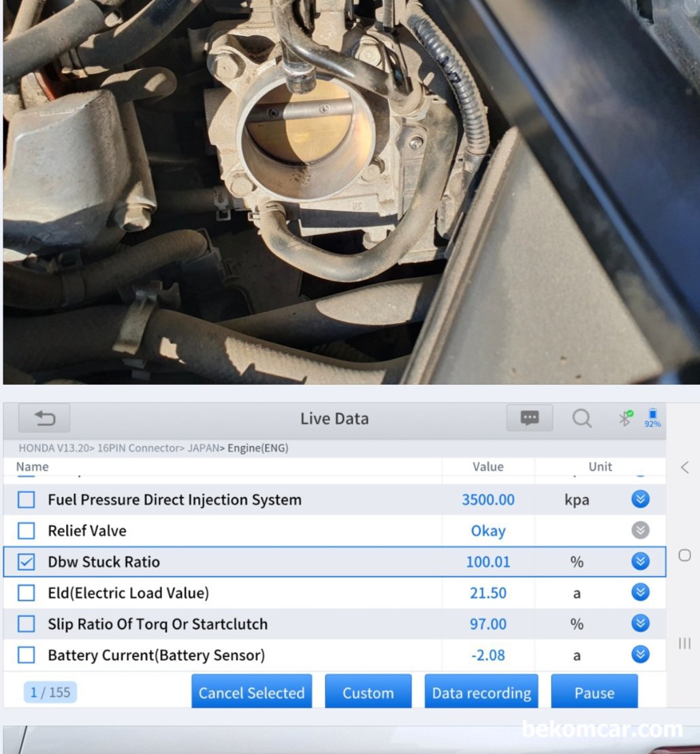Open the feedback message icon
The width and height of the screenshot is (700, 754).
pos(529,418)
